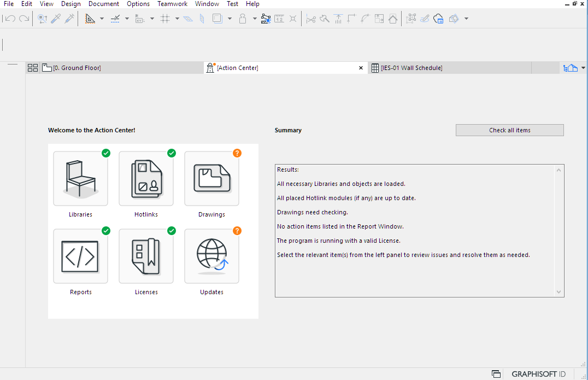The width and height of the screenshot is (588, 380).
Task: Click the window list icon in status bar
Action: pos(496,374)
